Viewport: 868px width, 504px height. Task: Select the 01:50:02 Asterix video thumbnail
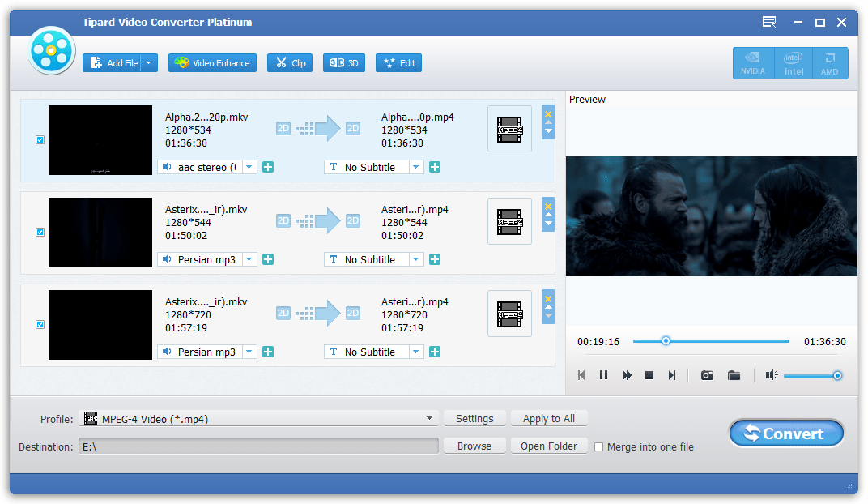tap(100, 233)
